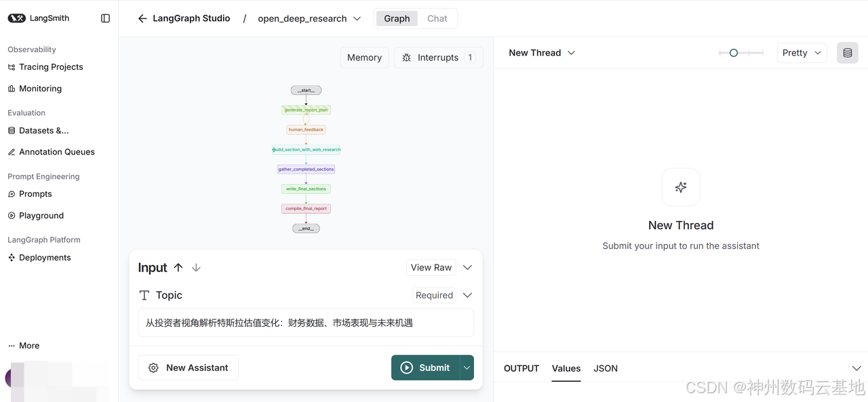Open Submit button dropdown arrow

(467, 367)
